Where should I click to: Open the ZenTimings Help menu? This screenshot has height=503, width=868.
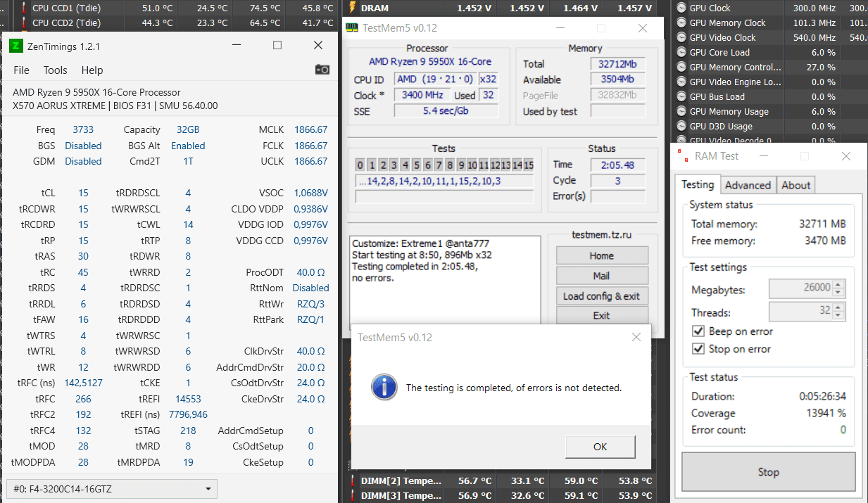click(x=92, y=70)
